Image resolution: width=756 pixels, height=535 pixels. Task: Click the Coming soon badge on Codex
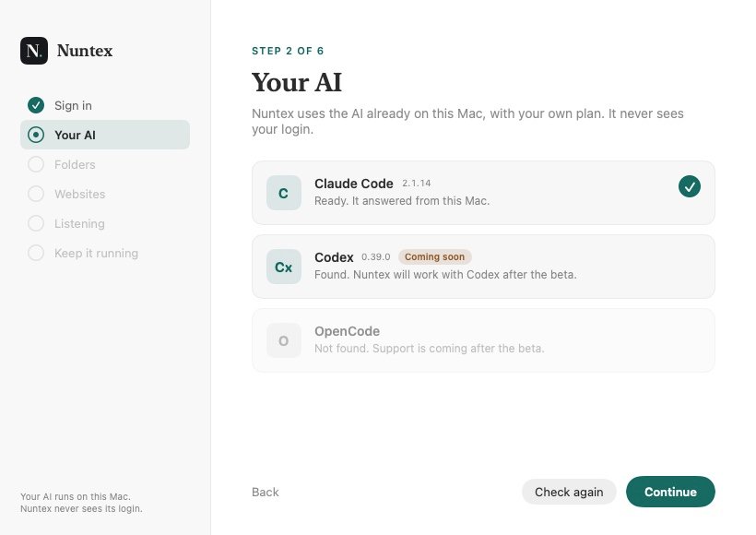[x=434, y=256]
